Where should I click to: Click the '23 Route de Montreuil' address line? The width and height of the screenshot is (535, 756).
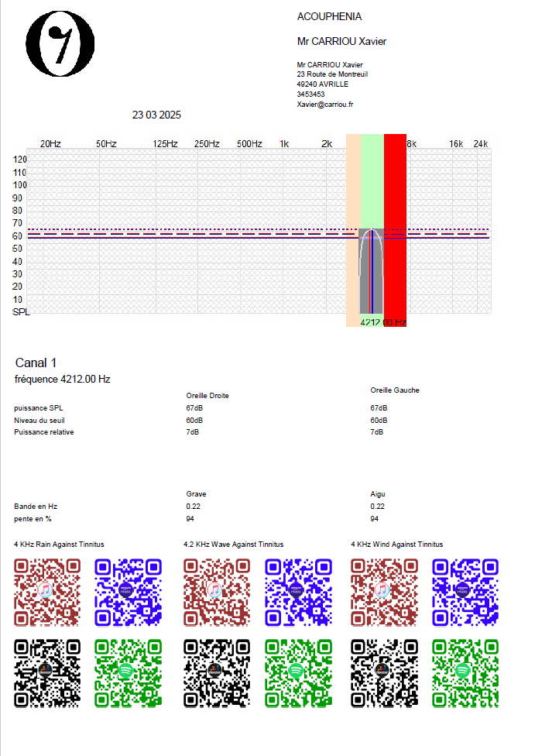(x=332, y=74)
